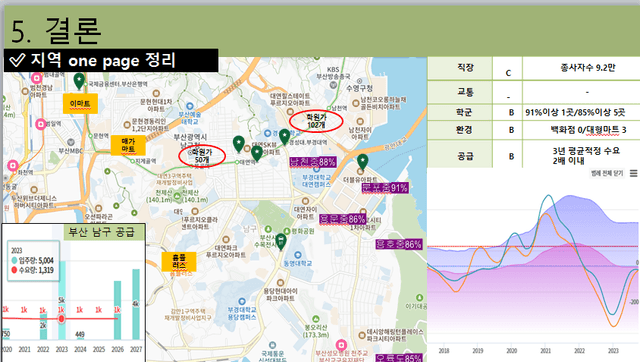The height and width of the screenshot is (362, 640).
Task: Select the blue 부경대학교 용당캠퍼스 icon
Action: coord(242,302)
